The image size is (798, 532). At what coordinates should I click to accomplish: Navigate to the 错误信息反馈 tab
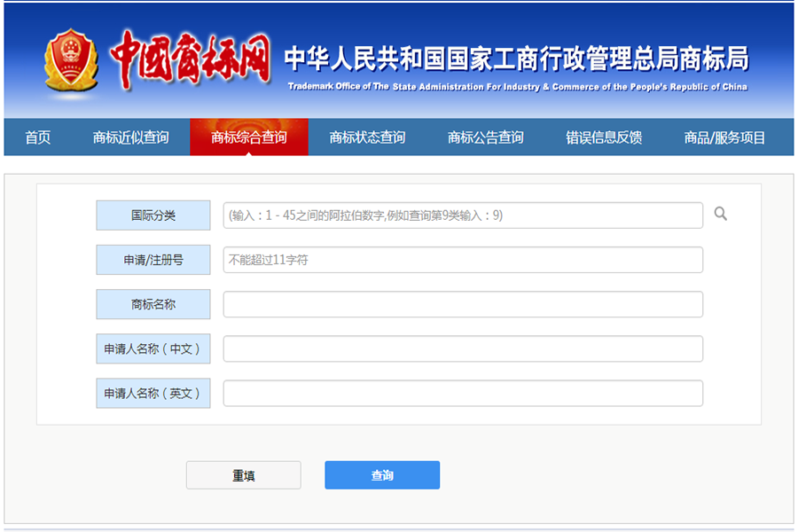point(604,137)
